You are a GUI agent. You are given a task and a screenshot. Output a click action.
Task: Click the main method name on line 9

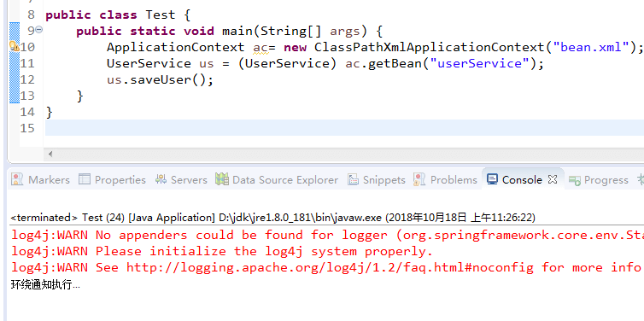pyautogui.click(x=237, y=32)
